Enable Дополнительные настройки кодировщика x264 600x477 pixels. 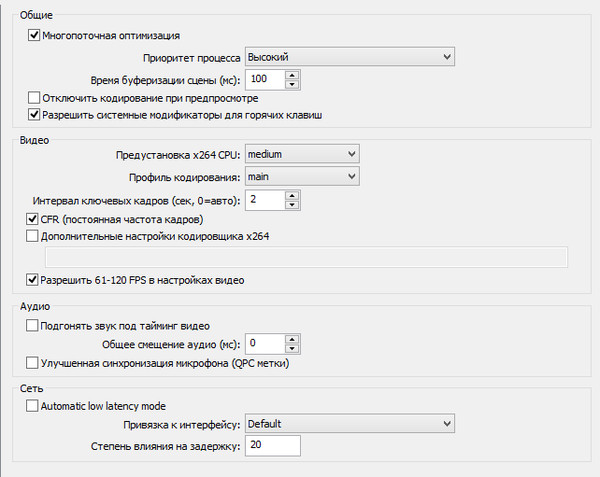pos(32,236)
